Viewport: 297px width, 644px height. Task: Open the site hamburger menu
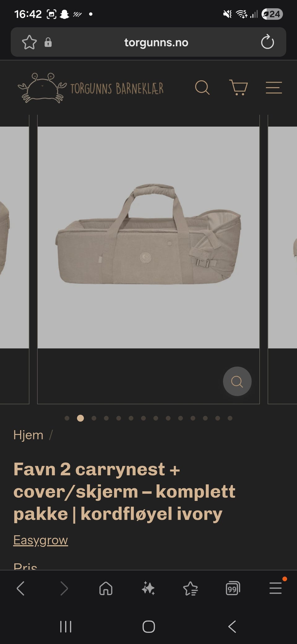click(x=274, y=88)
